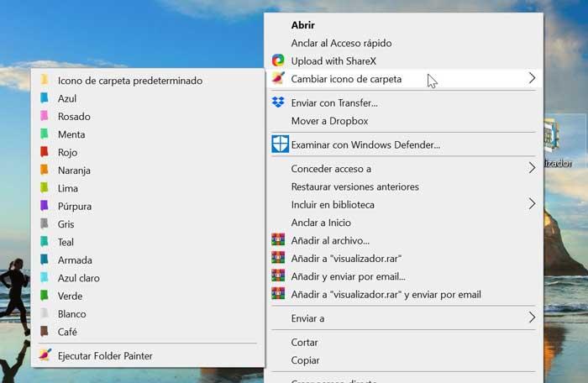
Task: Open the Cambiar icono de carpeta submenu arrow
Action: 532,78
